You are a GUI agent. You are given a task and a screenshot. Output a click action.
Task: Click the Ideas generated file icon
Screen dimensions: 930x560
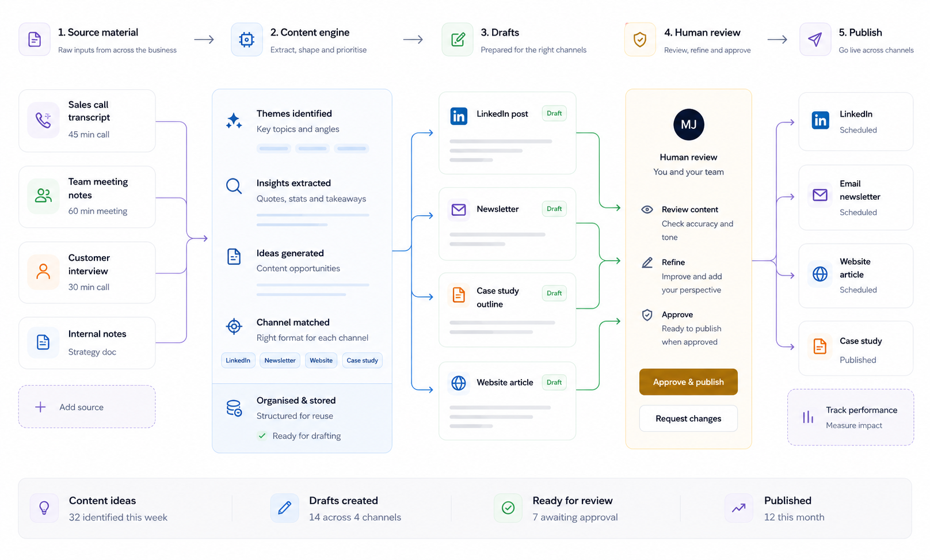coord(234,257)
